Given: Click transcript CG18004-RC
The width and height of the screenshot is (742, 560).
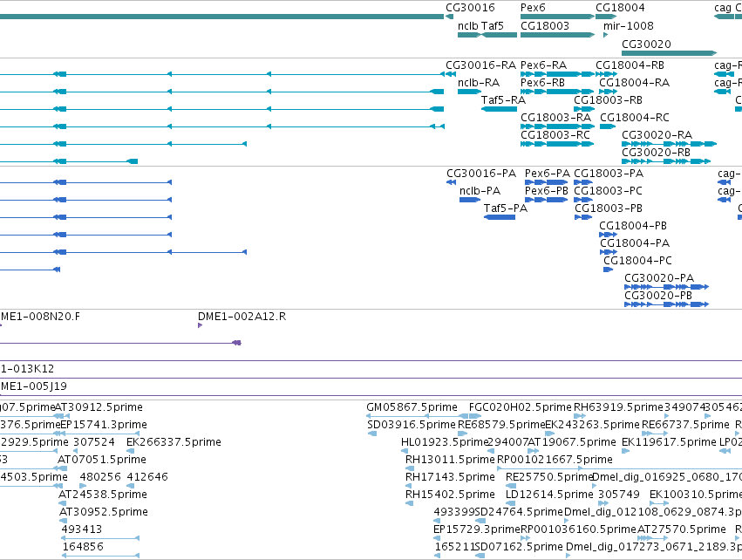Looking at the screenshot, I should tap(635, 118).
